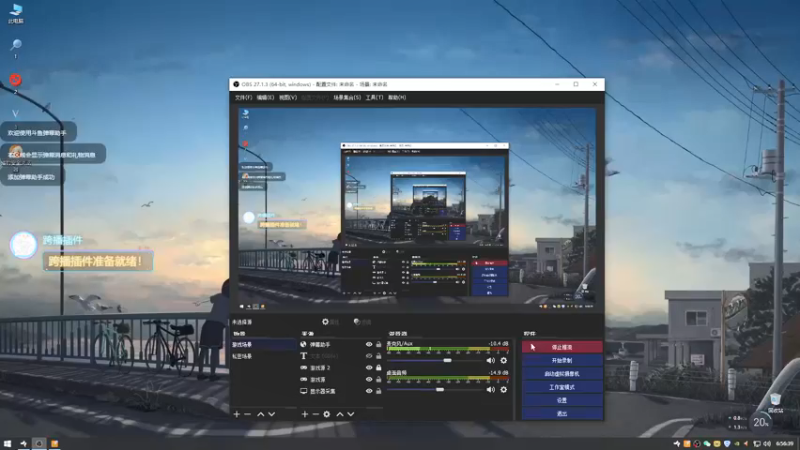Click the desktop audio volume slider handle
Image resolution: width=800 pixels, height=450 pixels.
[x=440, y=390]
